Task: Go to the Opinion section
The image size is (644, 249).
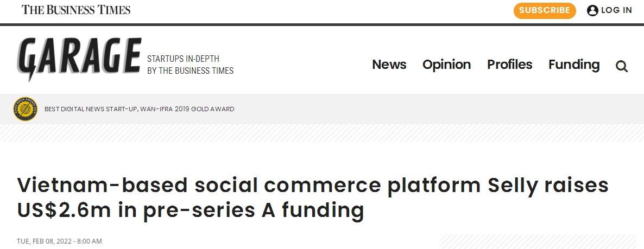Action: pos(446,65)
